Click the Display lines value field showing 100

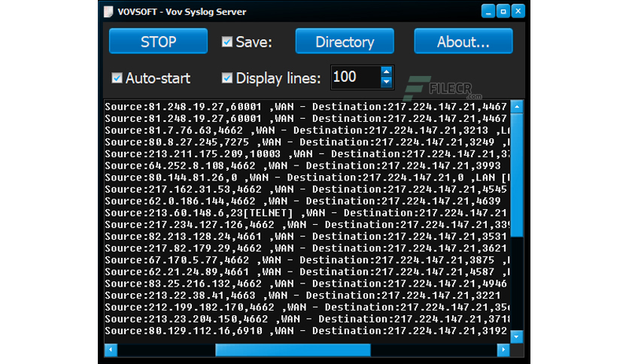click(355, 77)
